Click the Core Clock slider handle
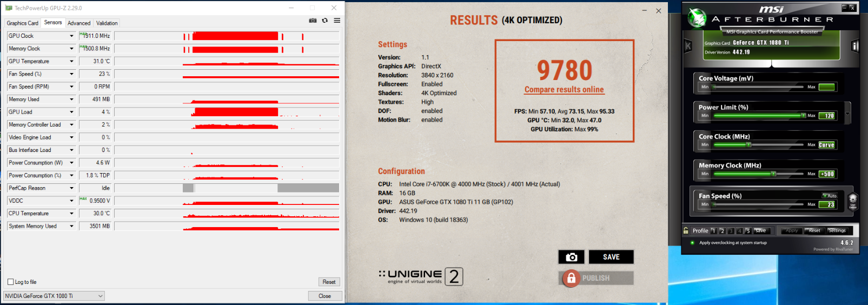Viewport: 868px width, 305px height. (x=748, y=145)
